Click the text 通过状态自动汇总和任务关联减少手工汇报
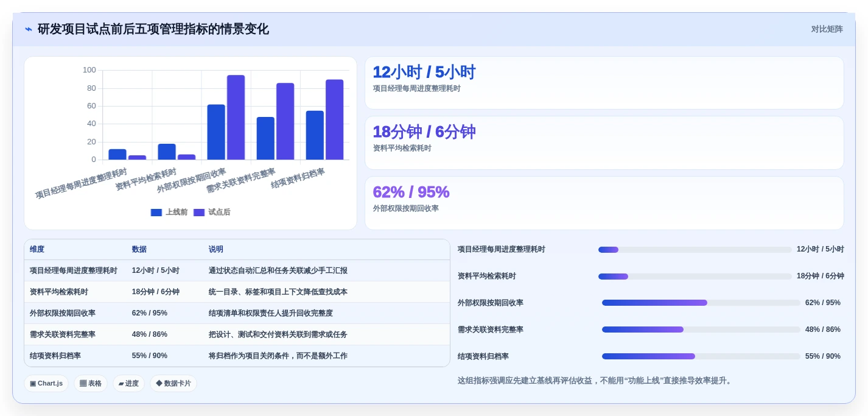Image resolution: width=868 pixels, height=416 pixels. pyautogui.click(x=278, y=270)
